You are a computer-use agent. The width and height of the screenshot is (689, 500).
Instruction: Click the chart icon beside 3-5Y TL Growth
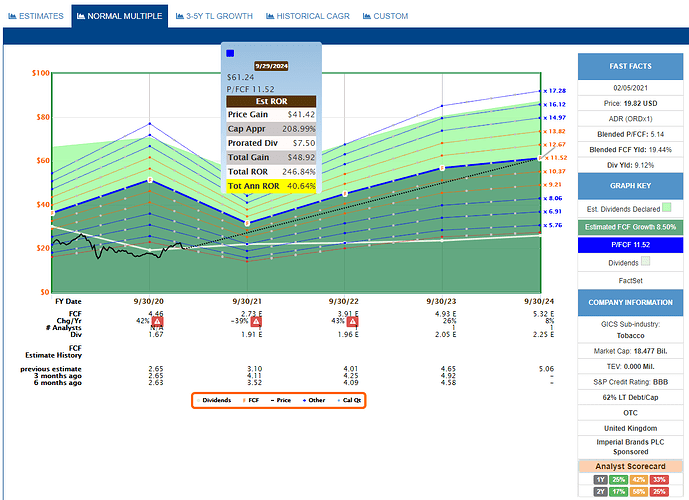[180, 16]
